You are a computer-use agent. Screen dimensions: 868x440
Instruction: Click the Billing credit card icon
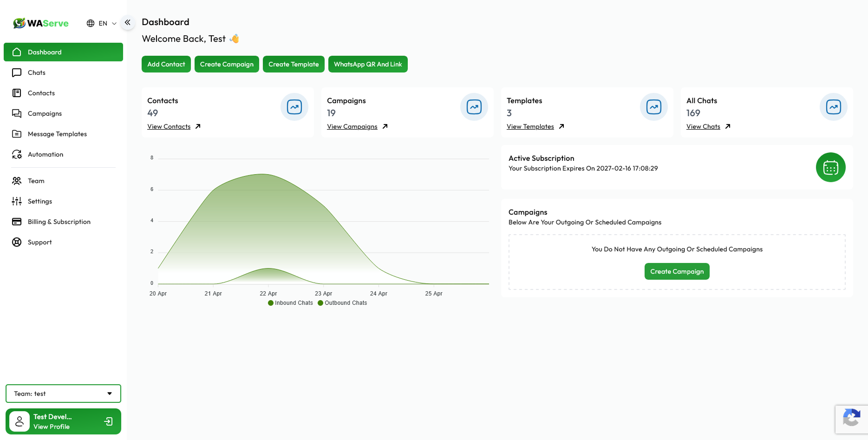pos(17,222)
